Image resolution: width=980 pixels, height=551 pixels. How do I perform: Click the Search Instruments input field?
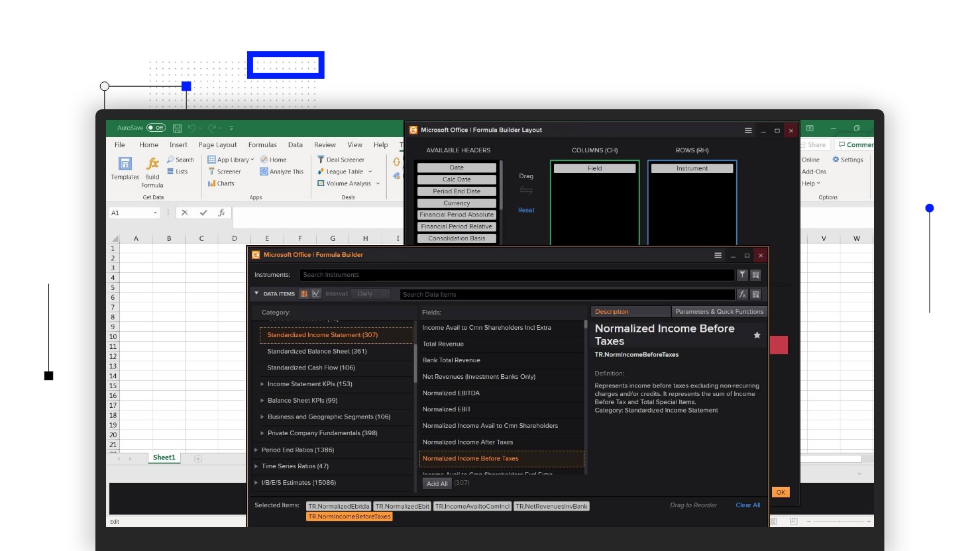[517, 275]
